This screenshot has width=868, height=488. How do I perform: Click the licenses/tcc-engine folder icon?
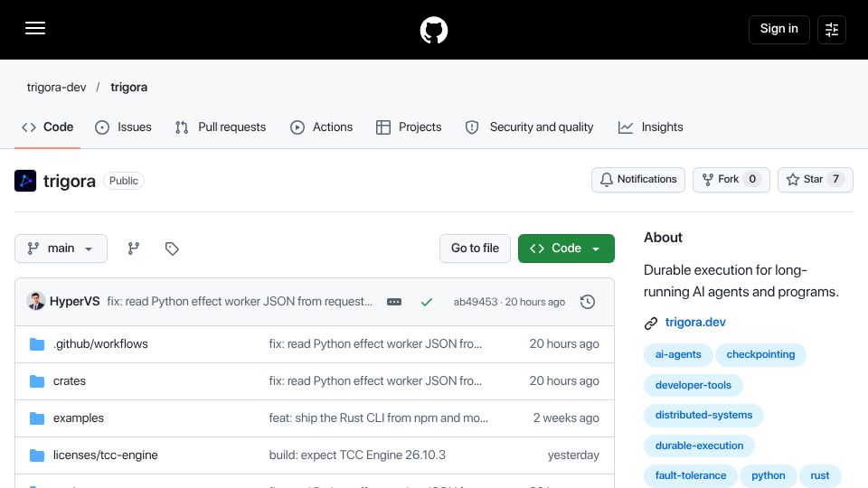(37, 455)
